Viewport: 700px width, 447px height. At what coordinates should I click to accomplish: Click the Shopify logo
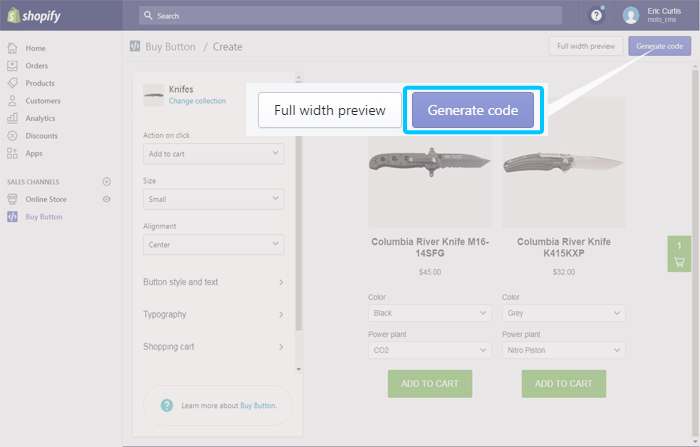point(34,16)
